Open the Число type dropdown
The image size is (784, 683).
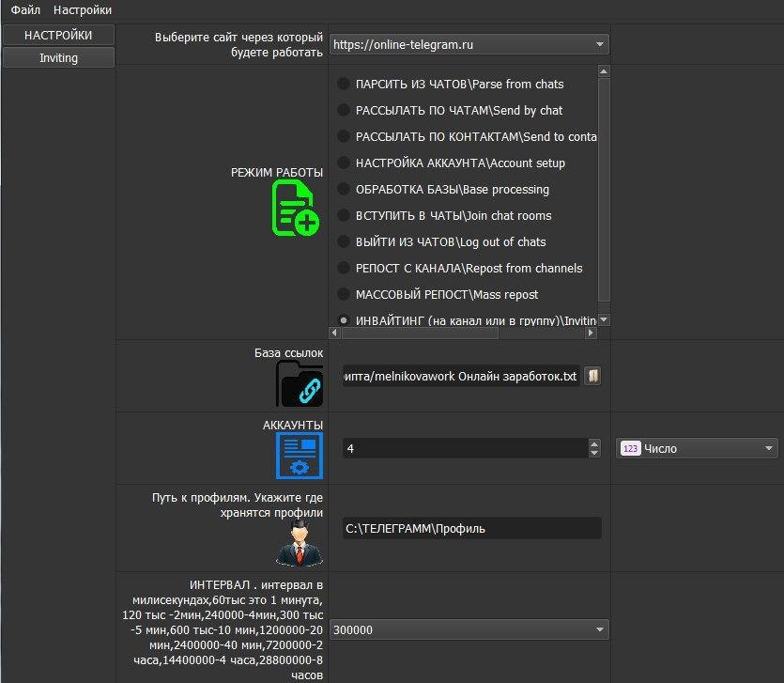coord(697,448)
